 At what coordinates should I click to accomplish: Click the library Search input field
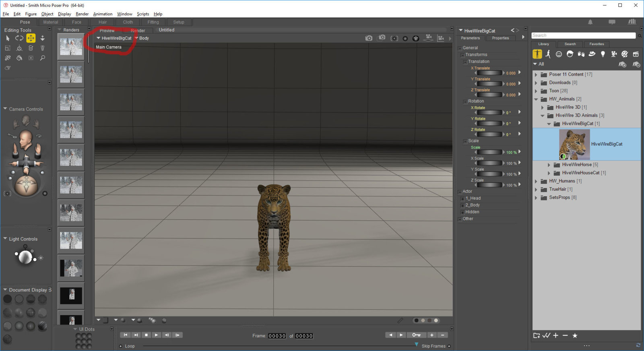click(583, 35)
